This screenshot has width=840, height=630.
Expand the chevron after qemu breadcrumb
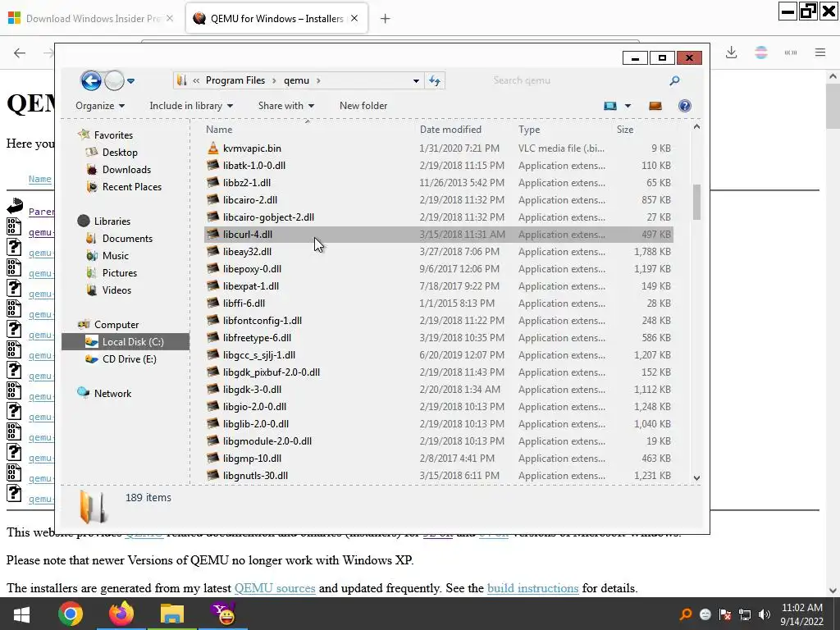click(318, 80)
